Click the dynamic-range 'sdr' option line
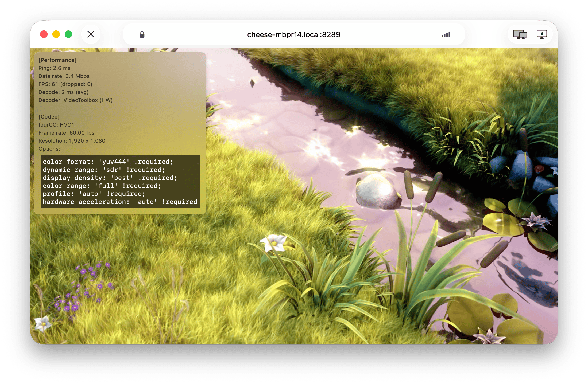 pyautogui.click(x=104, y=170)
